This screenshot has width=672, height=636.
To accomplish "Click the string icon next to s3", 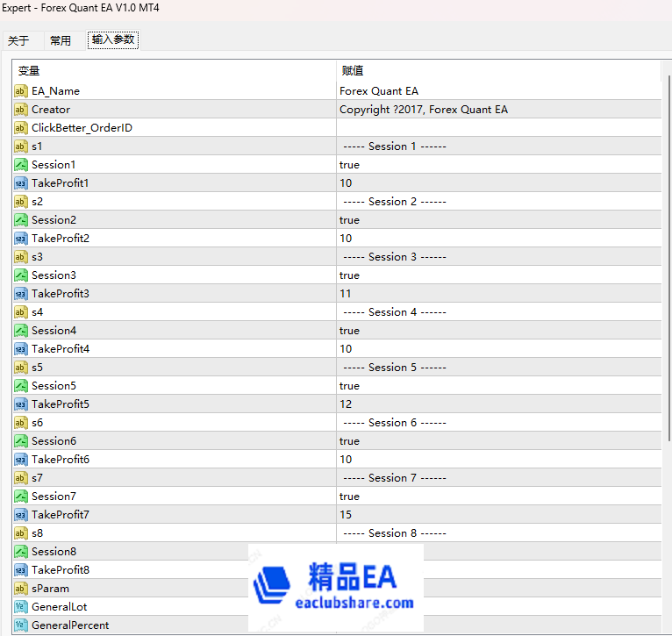I will tap(20, 257).
